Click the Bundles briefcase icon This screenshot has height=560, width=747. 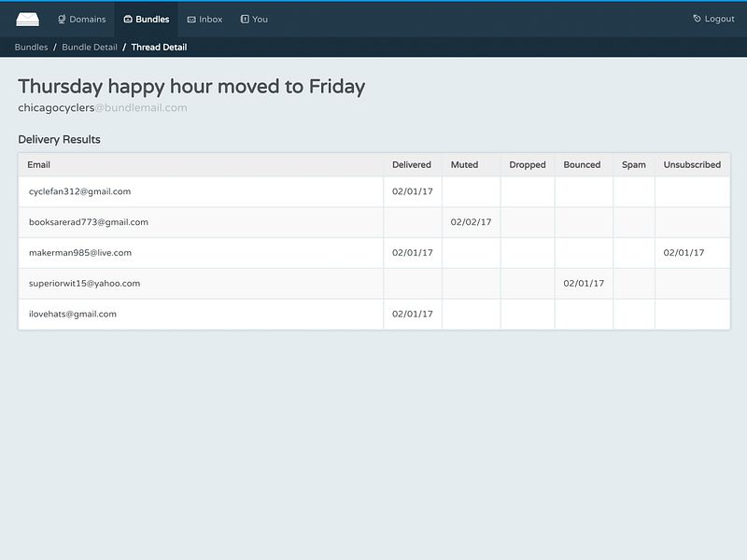click(128, 19)
